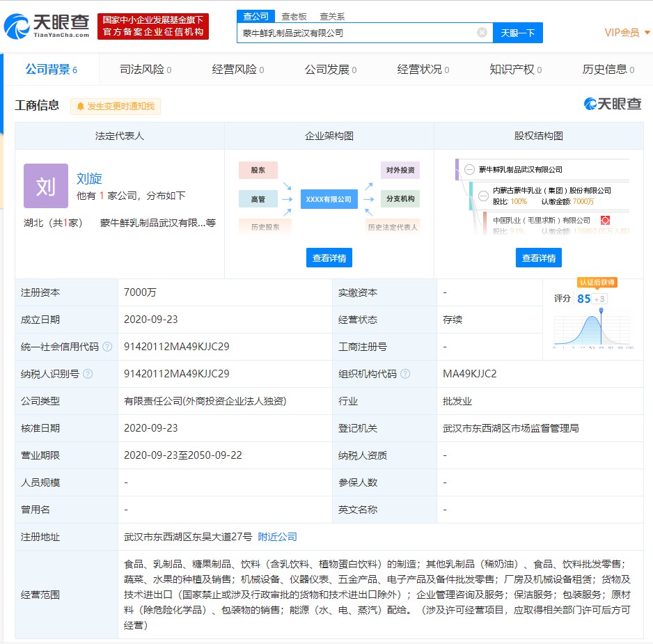The height and width of the screenshot is (644, 653).
Task: Click 中国乳业（毛里求斯）有限公司 shareholder entry
Action: tap(542, 220)
